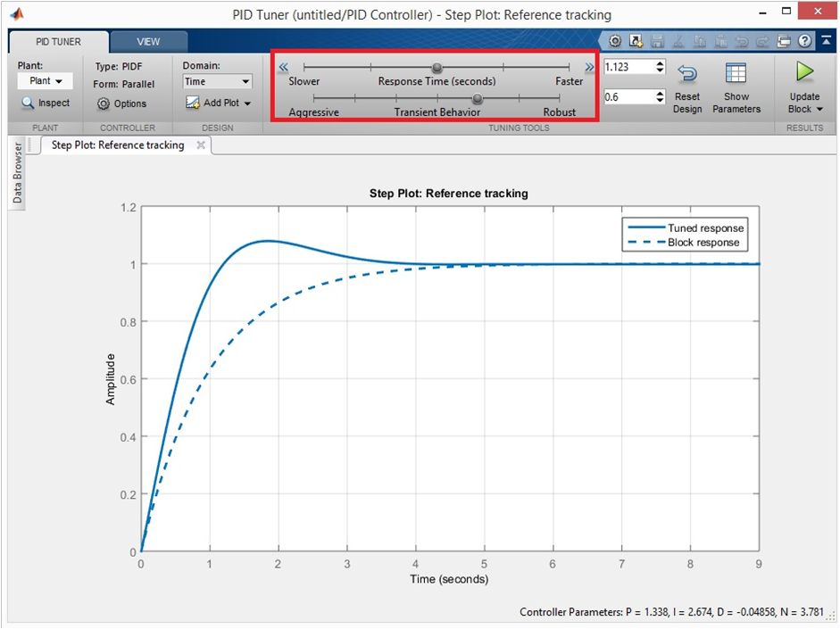The width and height of the screenshot is (840, 629).
Task: Click the Form: Parallel label
Action: [x=123, y=84]
